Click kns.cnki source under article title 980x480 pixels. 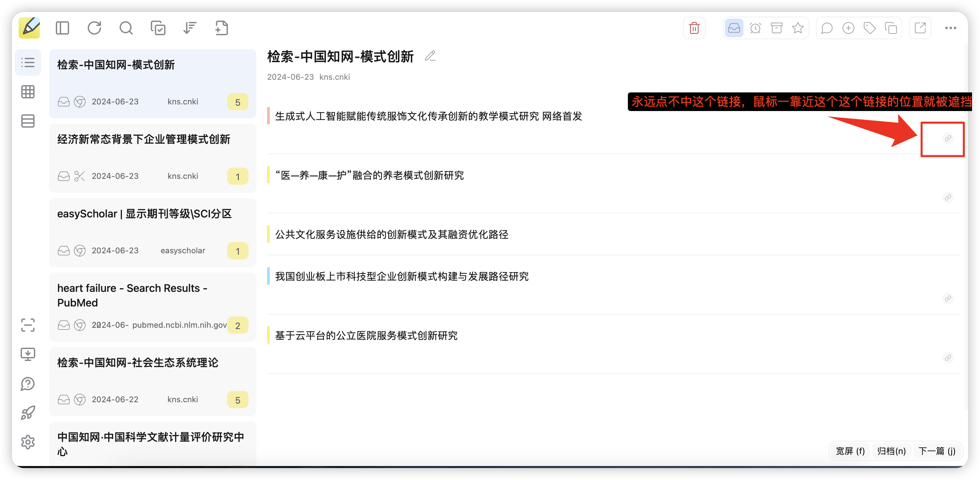pyautogui.click(x=335, y=77)
